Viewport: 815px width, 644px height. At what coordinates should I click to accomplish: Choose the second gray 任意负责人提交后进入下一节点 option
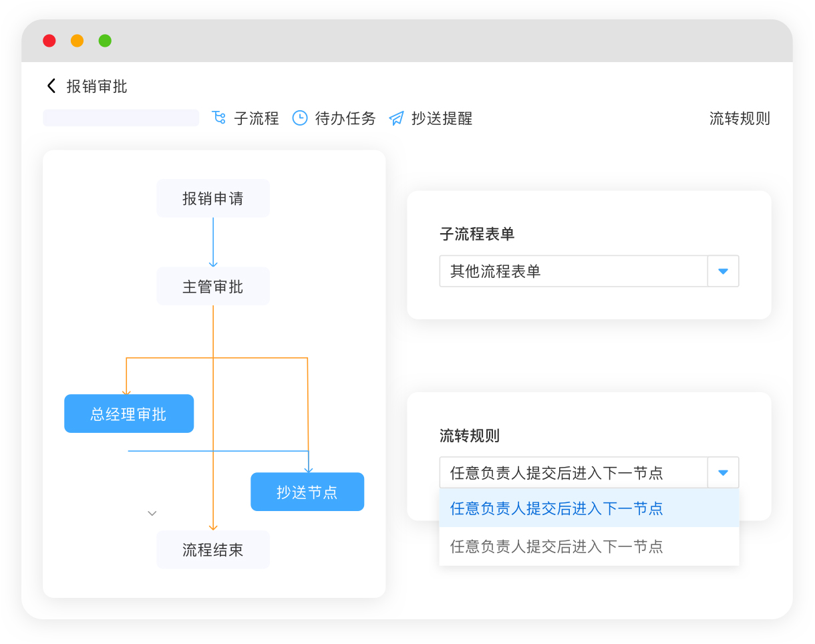coord(589,546)
